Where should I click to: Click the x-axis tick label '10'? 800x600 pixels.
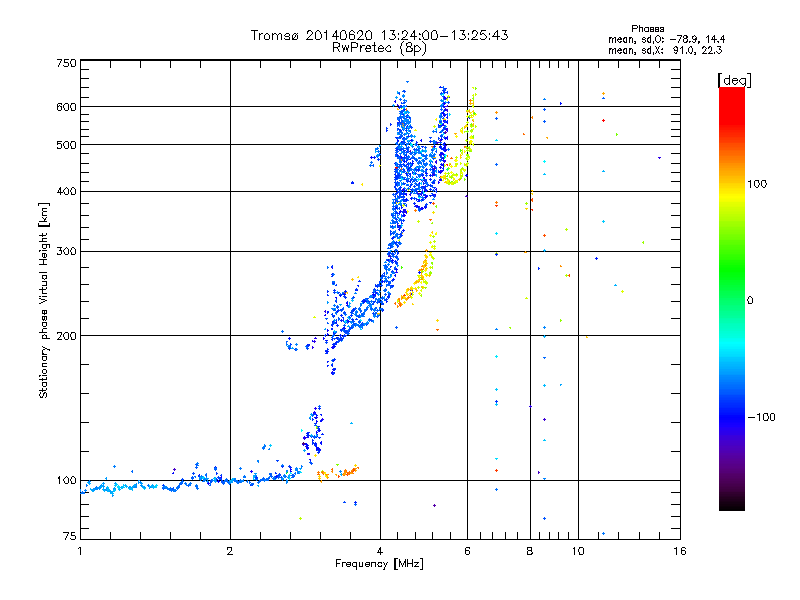(578, 551)
